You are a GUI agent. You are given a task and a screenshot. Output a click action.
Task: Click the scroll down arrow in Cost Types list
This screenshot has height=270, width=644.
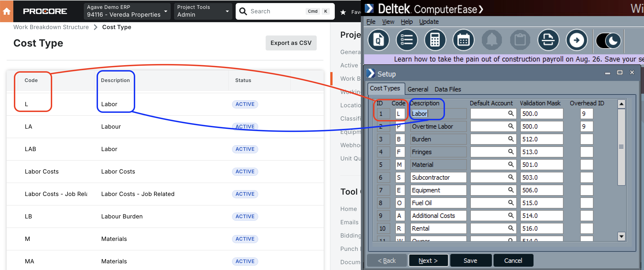pyautogui.click(x=622, y=236)
